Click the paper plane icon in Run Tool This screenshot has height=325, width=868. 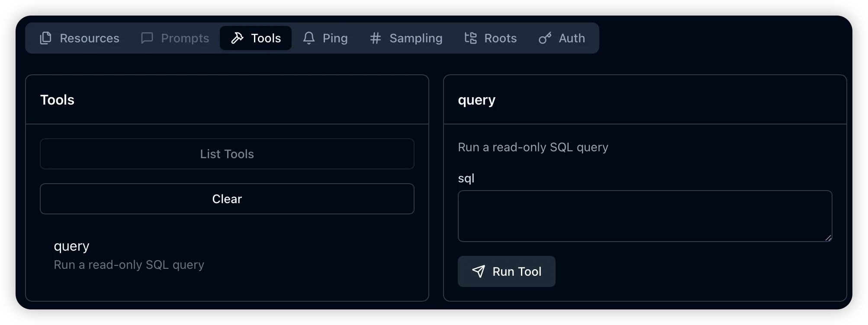(x=478, y=271)
